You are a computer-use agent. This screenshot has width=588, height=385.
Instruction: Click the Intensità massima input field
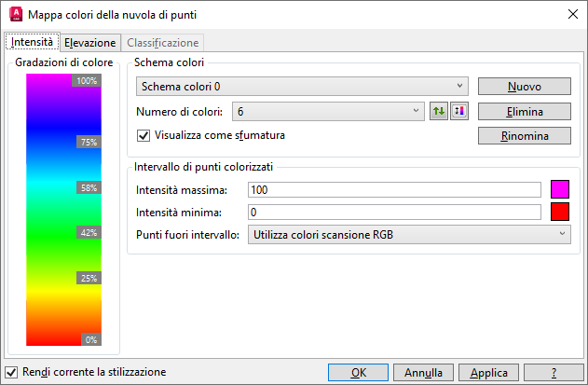coord(394,190)
